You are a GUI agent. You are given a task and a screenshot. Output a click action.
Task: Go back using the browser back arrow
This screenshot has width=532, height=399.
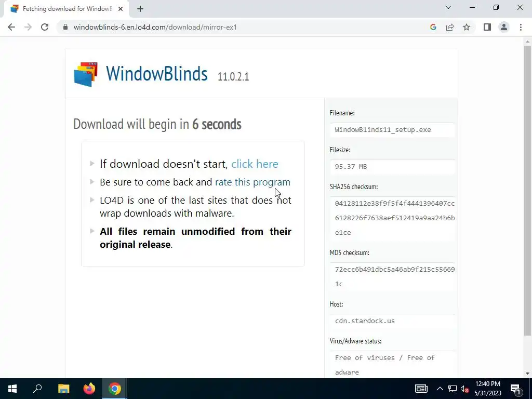[x=11, y=27]
